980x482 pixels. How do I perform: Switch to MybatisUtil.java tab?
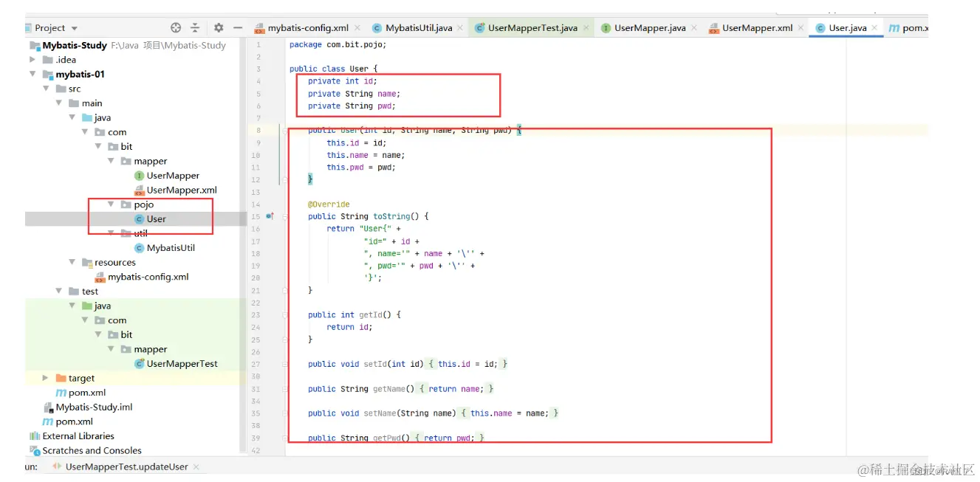point(419,28)
